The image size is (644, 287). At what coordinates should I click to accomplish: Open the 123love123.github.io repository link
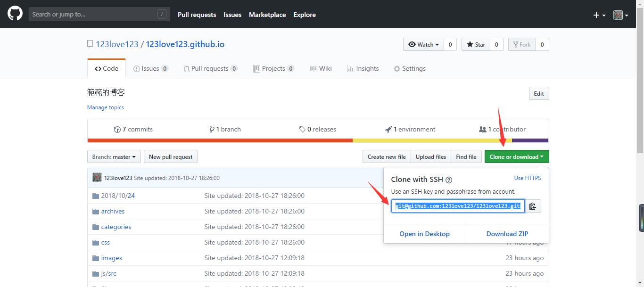[x=185, y=44]
